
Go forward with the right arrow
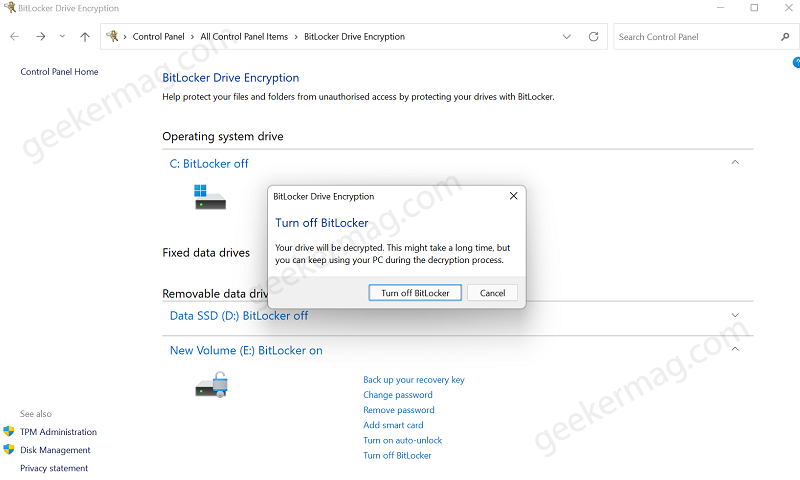coord(41,37)
